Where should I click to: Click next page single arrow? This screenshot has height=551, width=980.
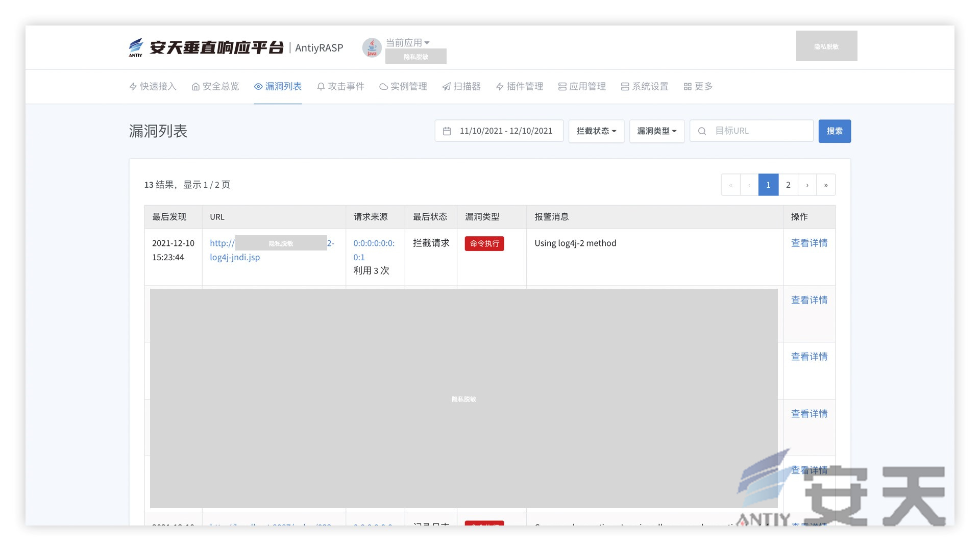coord(807,185)
